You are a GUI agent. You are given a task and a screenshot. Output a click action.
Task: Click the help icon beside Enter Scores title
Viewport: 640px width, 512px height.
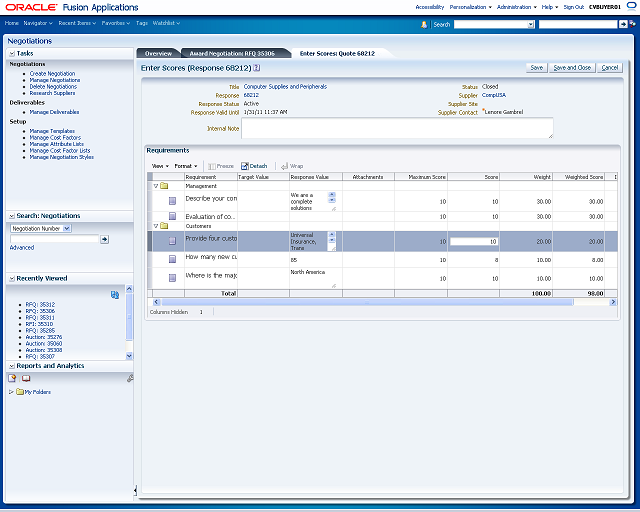pyautogui.click(x=256, y=68)
